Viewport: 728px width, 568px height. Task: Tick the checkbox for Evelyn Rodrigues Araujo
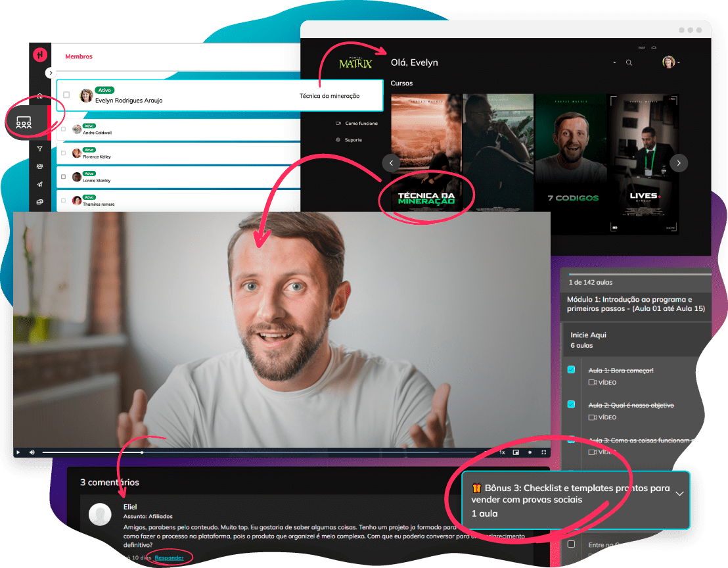[66, 95]
